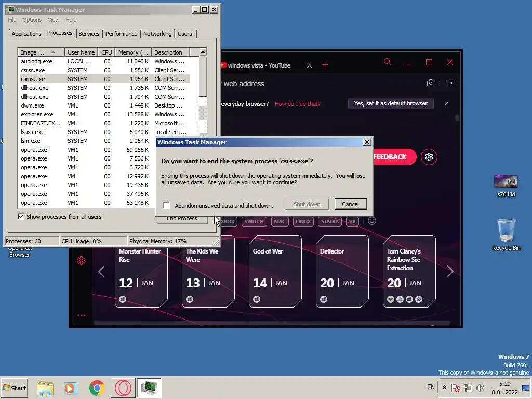This screenshot has width=532, height=399.
Task: Switch to the Users tab
Action: [x=185, y=34]
